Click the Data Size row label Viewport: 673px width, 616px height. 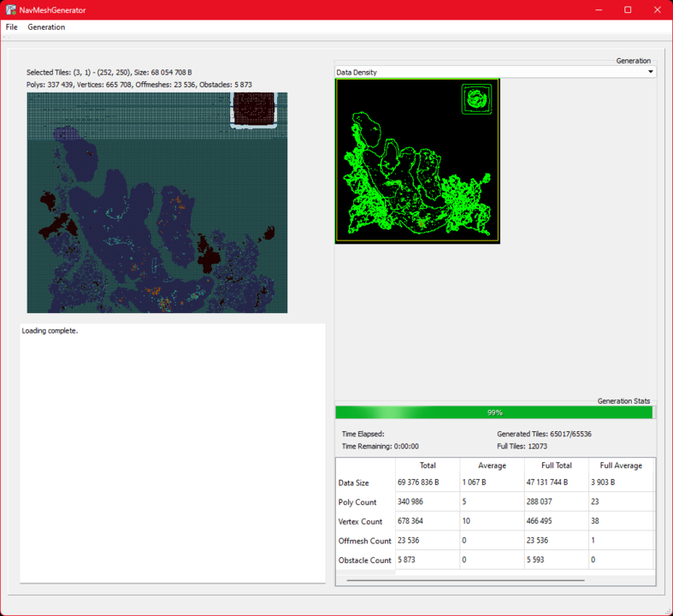click(353, 483)
